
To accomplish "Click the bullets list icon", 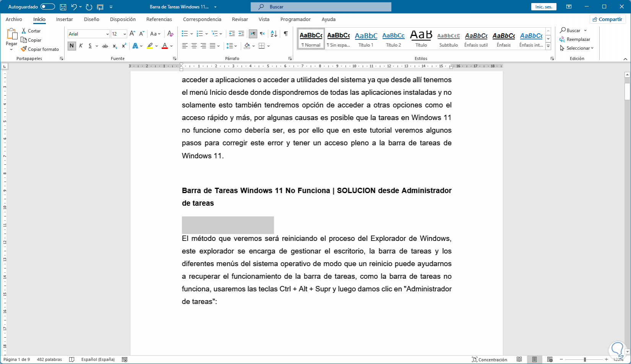I will (185, 34).
